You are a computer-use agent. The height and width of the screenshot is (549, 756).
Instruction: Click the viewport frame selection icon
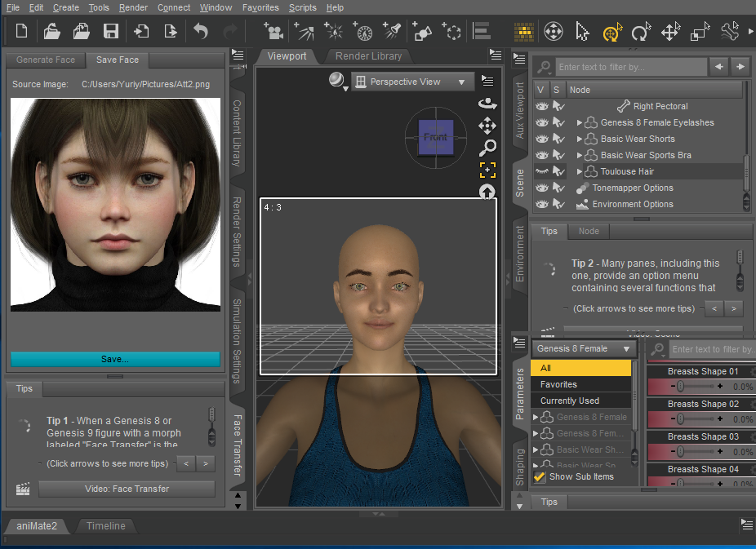click(x=487, y=170)
